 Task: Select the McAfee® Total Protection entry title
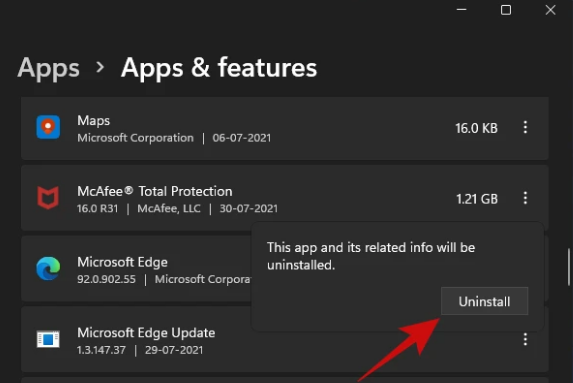[155, 191]
